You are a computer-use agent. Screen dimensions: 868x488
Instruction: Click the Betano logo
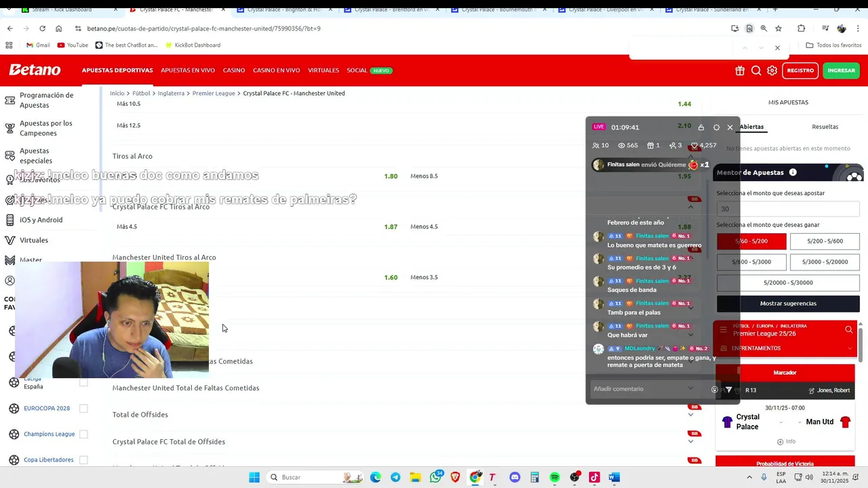(35, 70)
